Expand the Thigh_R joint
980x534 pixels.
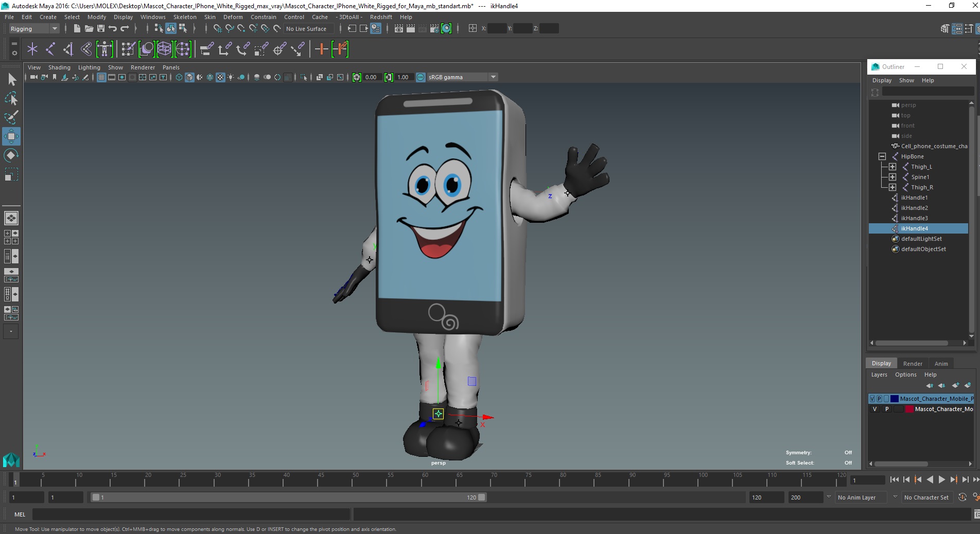[x=892, y=187]
